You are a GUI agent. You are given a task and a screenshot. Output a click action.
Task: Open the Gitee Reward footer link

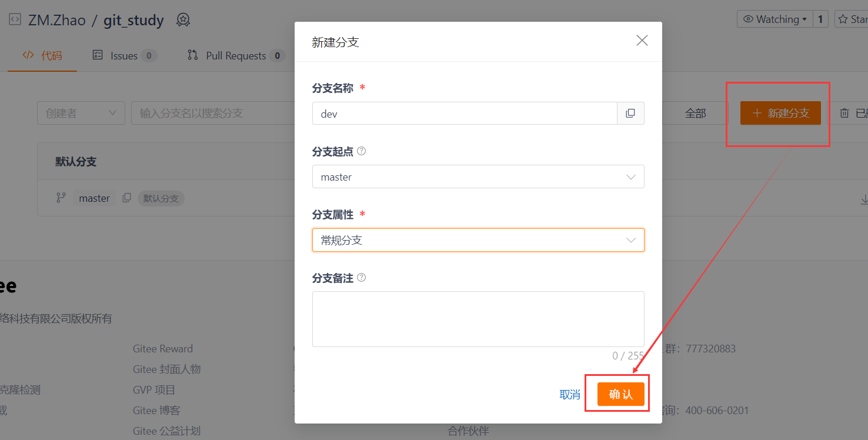pos(163,349)
